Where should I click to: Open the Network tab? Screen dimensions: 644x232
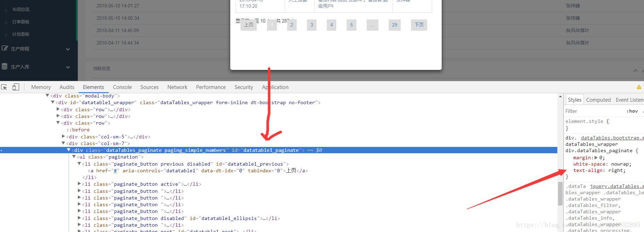coord(177,87)
